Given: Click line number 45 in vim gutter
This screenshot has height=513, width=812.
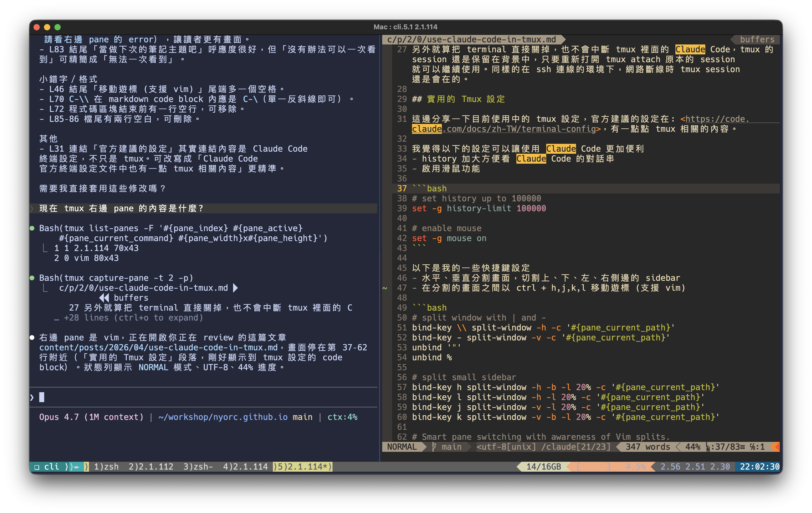Looking at the screenshot, I should pyautogui.click(x=402, y=268).
